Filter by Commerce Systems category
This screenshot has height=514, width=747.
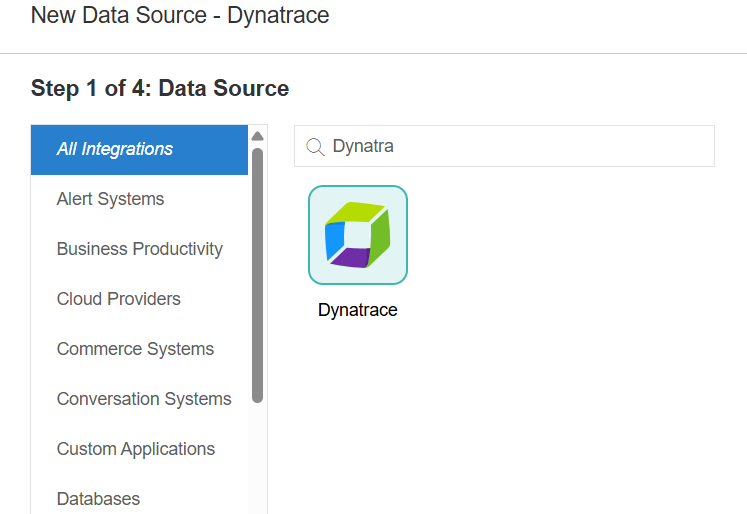click(135, 349)
